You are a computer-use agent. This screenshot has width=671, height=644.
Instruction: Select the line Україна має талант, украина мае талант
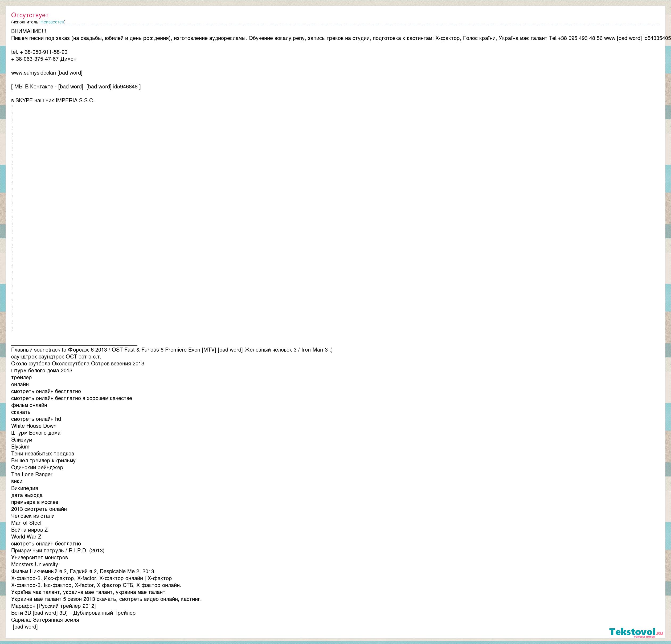[88, 592]
